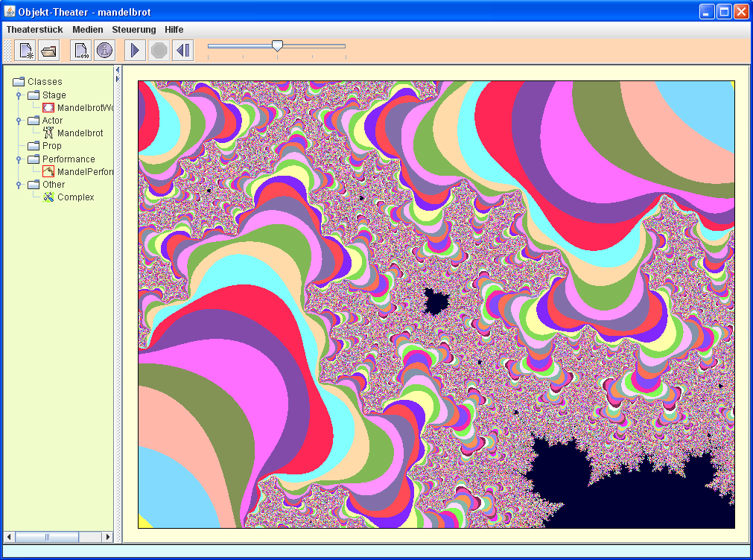The height and width of the screenshot is (560, 753).
Task: Collapse the Performance folder node
Action: (x=19, y=159)
